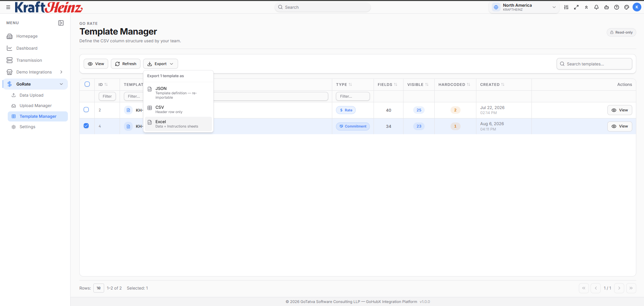Open the robot assistant icon
This screenshot has width=644, height=306.
point(606,7)
